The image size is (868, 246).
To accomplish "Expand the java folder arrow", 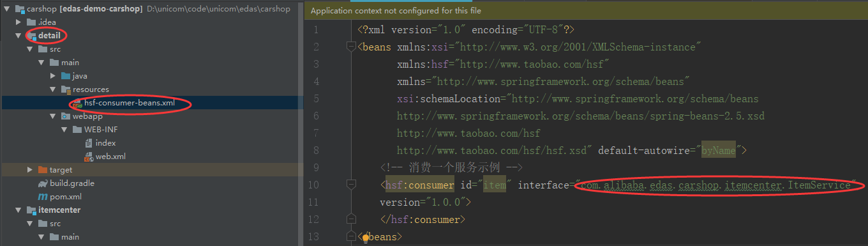I will 53,76.
